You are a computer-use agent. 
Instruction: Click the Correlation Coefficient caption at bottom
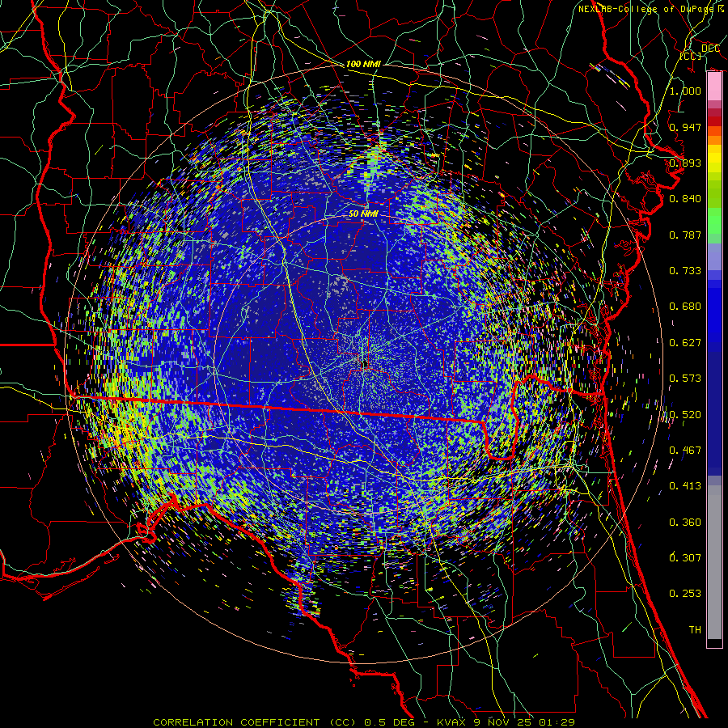pos(364,722)
